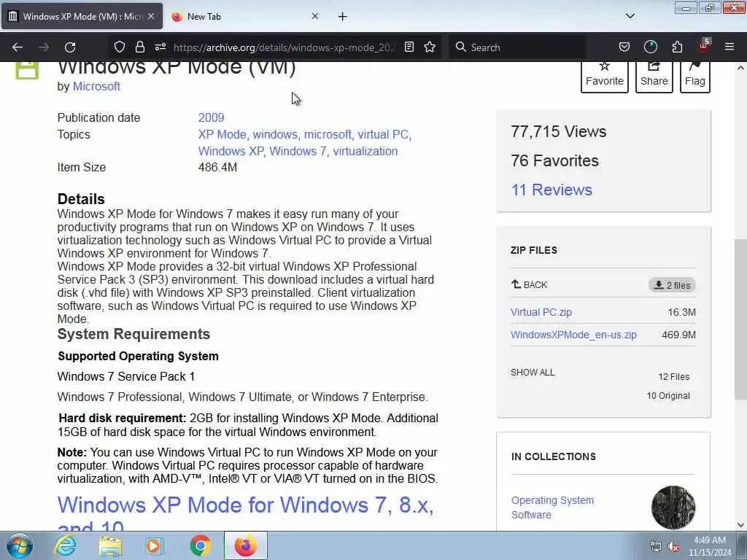
Task: Close the New Tab tab
Action: click(x=315, y=16)
